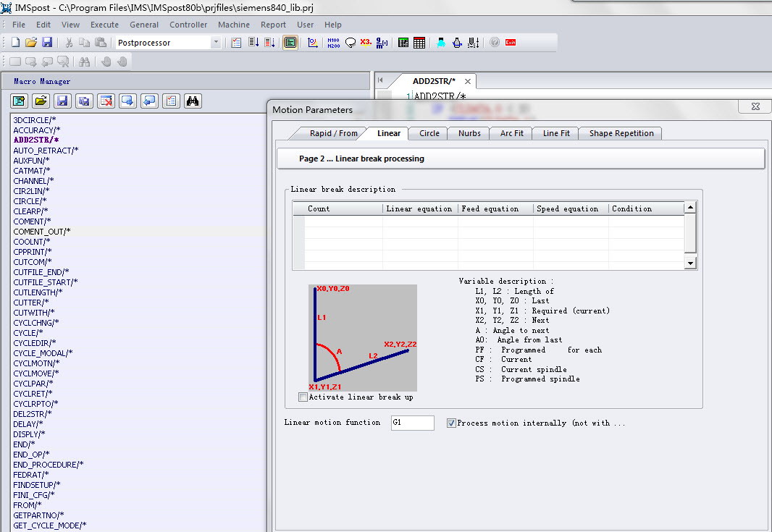Open the Controller menu
This screenshot has height=532, width=772.
(x=188, y=25)
